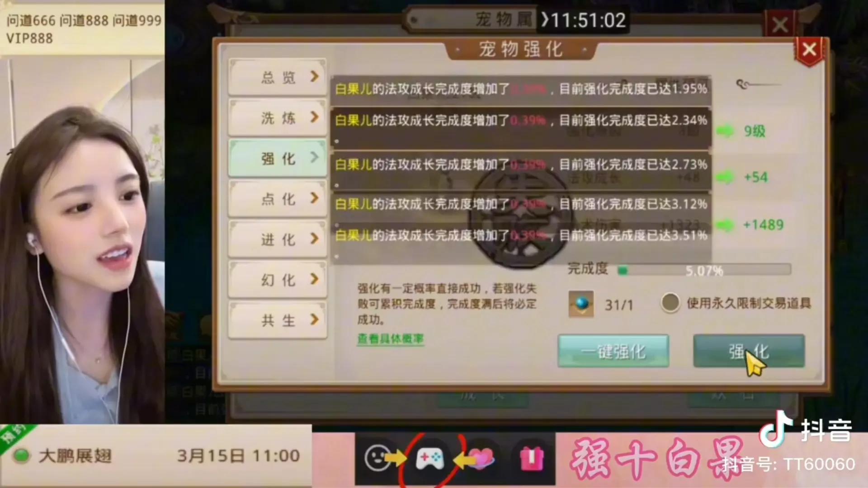Select the blue orb material item
The image size is (868, 488).
pyautogui.click(x=581, y=304)
